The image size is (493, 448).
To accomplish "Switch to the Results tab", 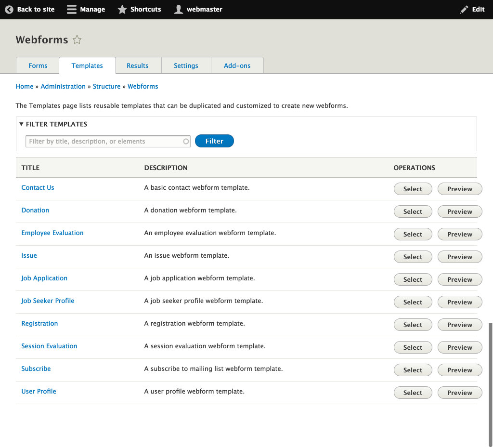I will click(137, 66).
